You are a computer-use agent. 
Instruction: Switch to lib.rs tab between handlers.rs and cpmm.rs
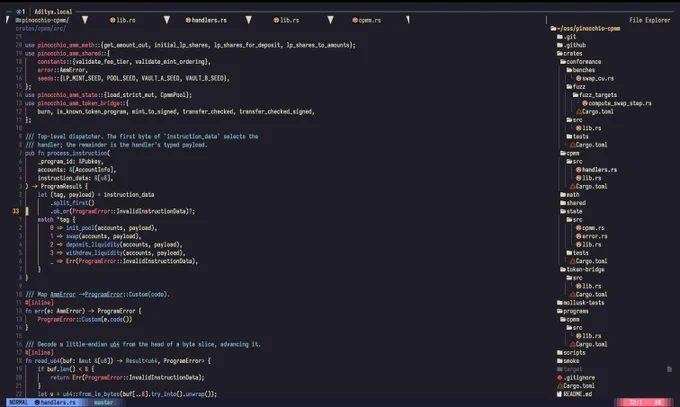click(286, 20)
